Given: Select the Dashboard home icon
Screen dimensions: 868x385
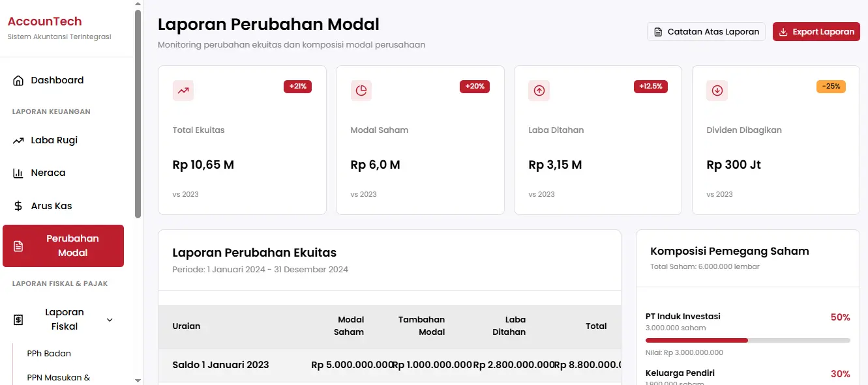Looking at the screenshot, I should 18,79.
